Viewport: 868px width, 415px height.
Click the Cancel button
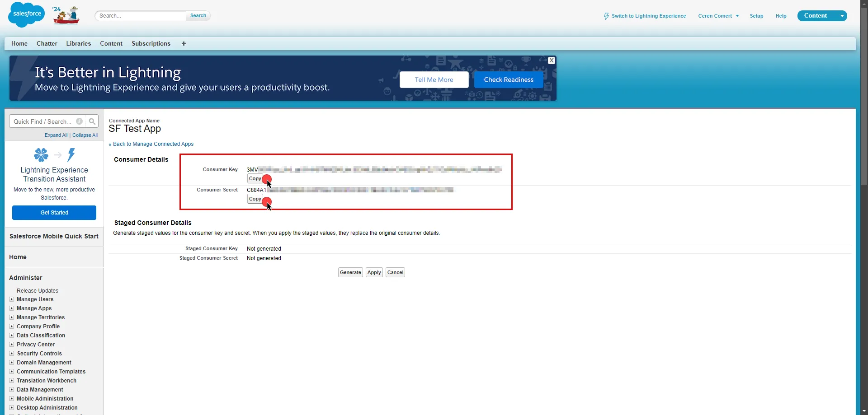pyautogui.click(x=395, y=272)
